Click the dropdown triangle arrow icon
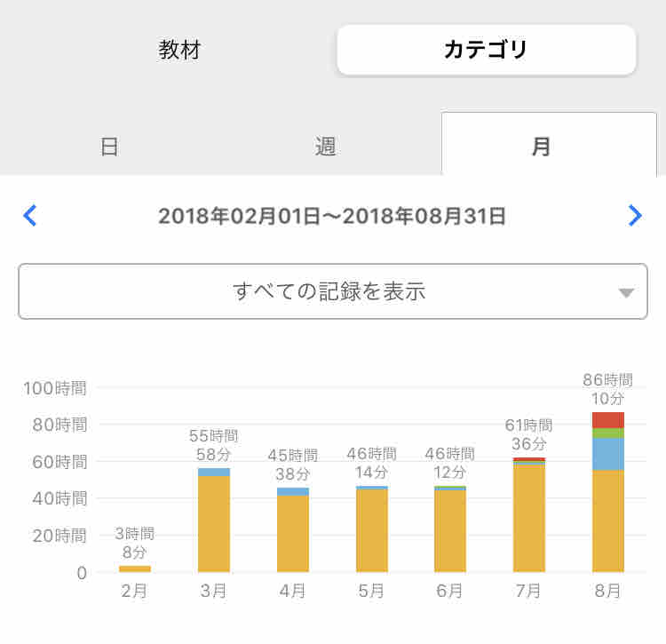Screen dimensions: 666x644 click(626, 293)
